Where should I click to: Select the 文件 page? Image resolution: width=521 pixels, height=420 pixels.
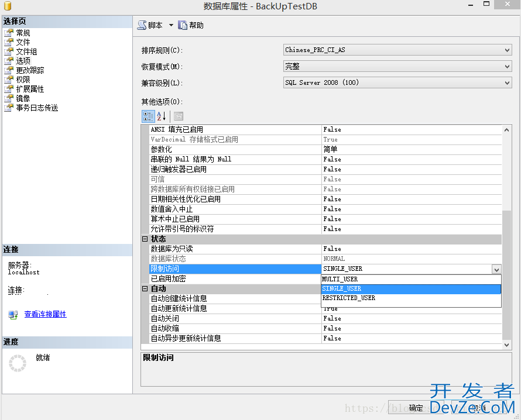click(x=23, y=42)
